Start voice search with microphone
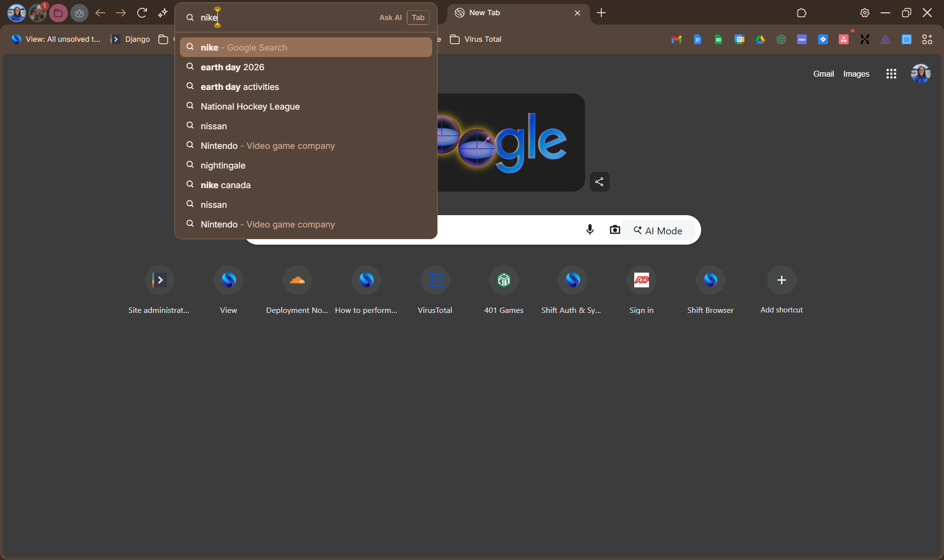Screen dimensions: 944x560 pos(590,230)
